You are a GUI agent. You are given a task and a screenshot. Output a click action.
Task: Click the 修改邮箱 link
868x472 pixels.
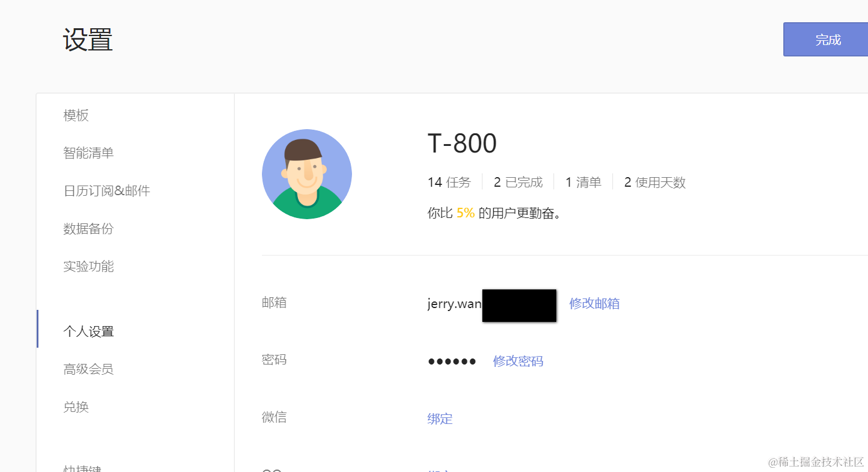pos(595,303)
